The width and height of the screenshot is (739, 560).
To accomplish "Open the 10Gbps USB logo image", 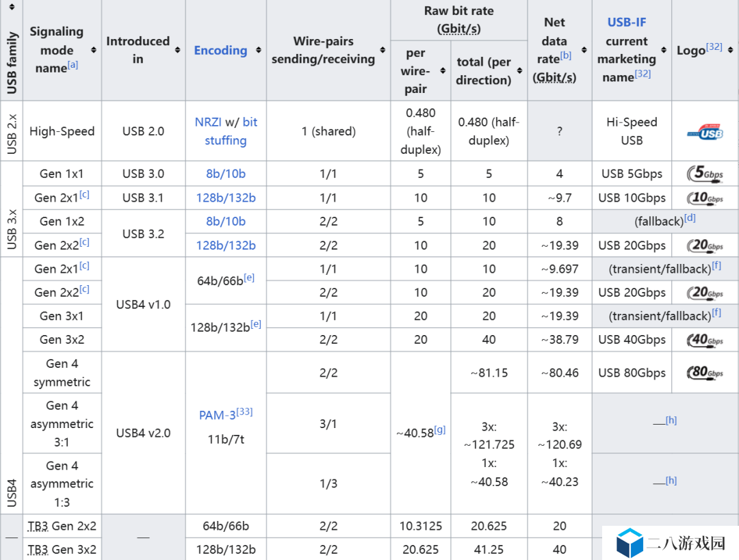I will pos(705,198).
